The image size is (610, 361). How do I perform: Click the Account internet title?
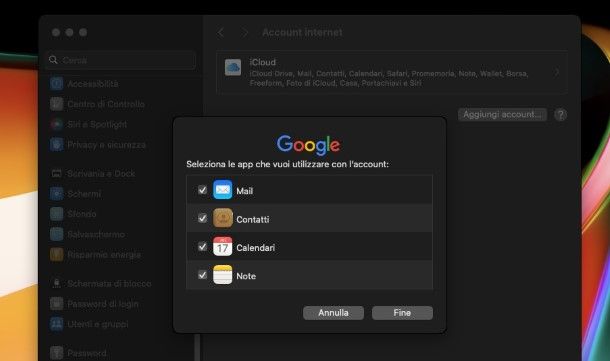pos(302,33)
